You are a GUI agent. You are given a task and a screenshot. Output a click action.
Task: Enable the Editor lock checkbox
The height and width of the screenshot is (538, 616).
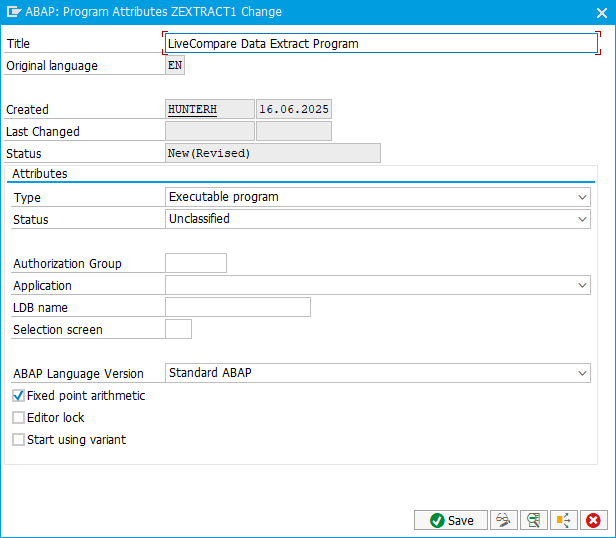18,417
